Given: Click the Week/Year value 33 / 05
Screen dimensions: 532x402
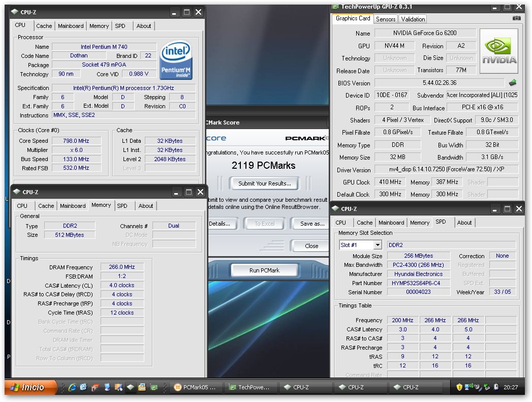Looking at the screenshot, I should click(x=503, y=292).
